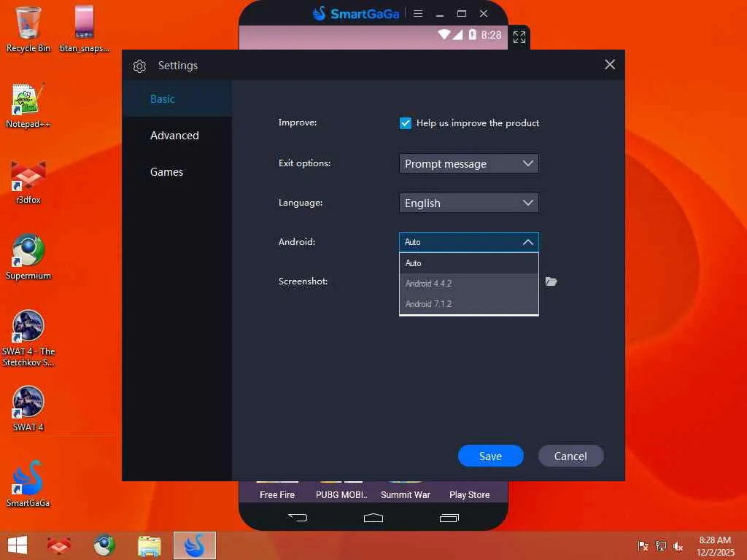Minimize the SmartGaGa window
This screenshot has height=560, width=747.
[x=440, y=14]
